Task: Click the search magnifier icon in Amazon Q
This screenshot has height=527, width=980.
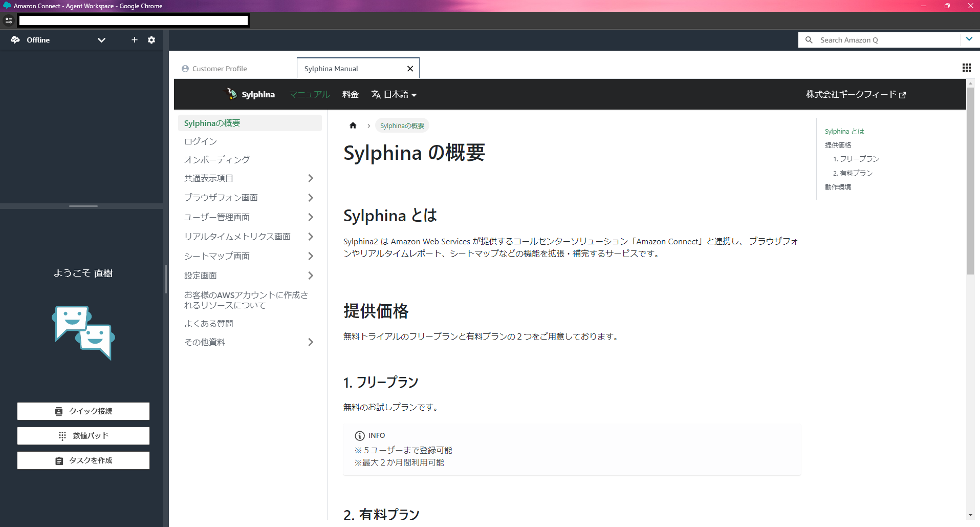Action: point(809,40)
